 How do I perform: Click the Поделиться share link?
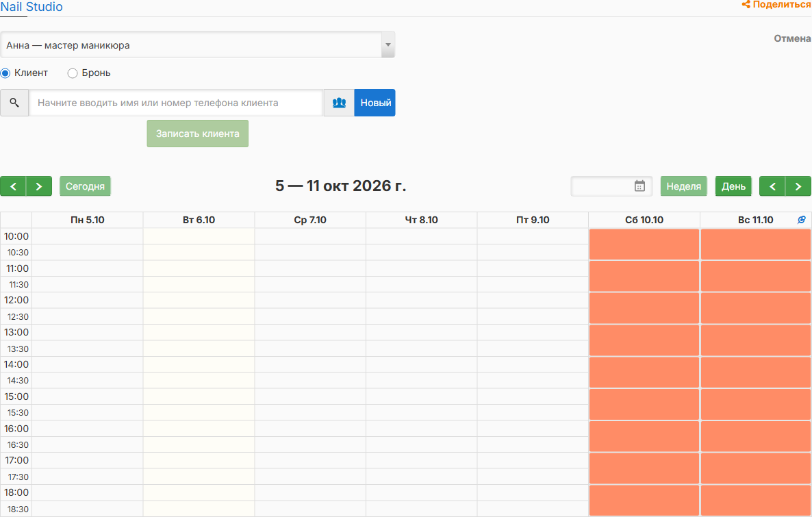coord(777,5)
